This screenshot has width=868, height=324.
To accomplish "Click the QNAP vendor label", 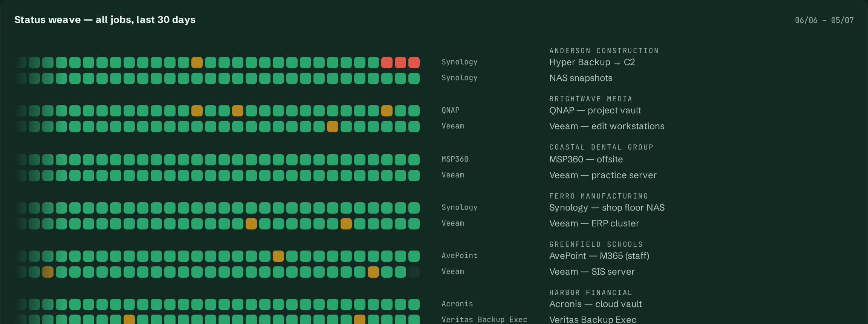I will (451, 110).
